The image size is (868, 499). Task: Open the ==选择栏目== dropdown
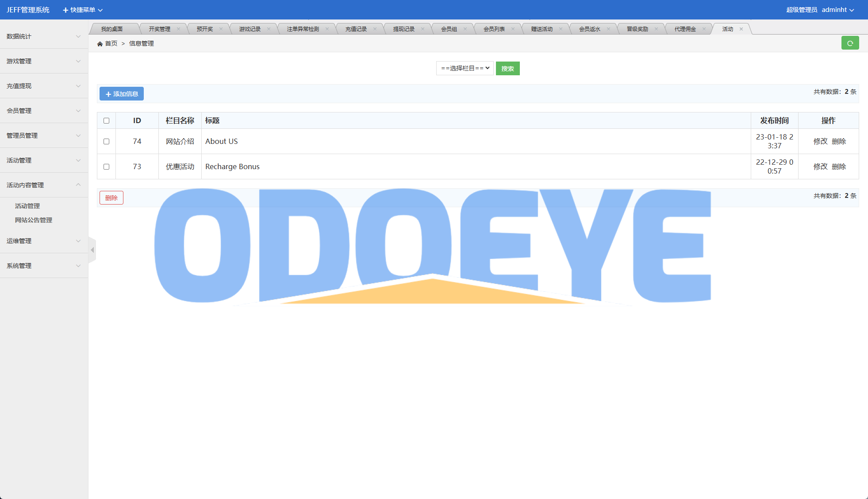[x=465, y=68]
